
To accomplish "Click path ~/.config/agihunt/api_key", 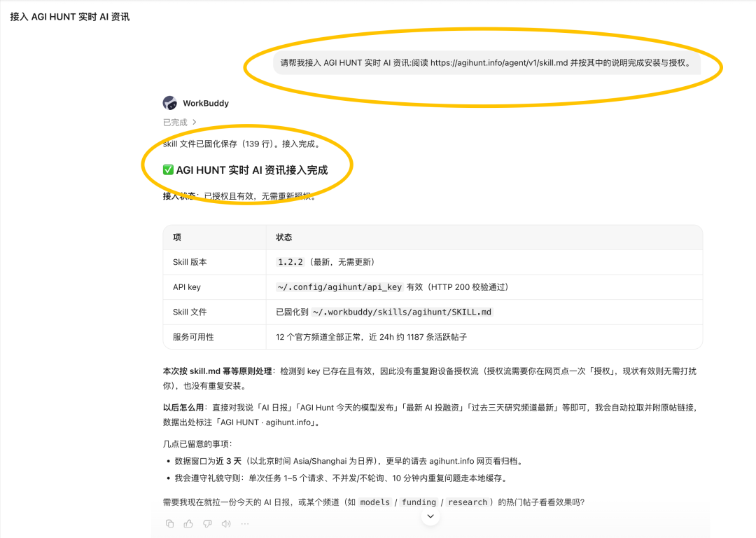I will point(339,287).
